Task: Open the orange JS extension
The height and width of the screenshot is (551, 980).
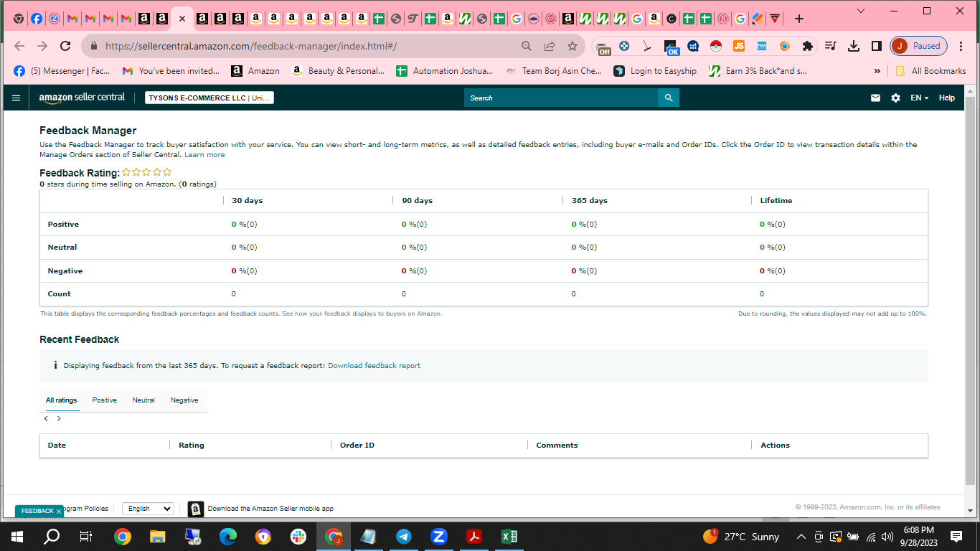Action: coord(738,46)
